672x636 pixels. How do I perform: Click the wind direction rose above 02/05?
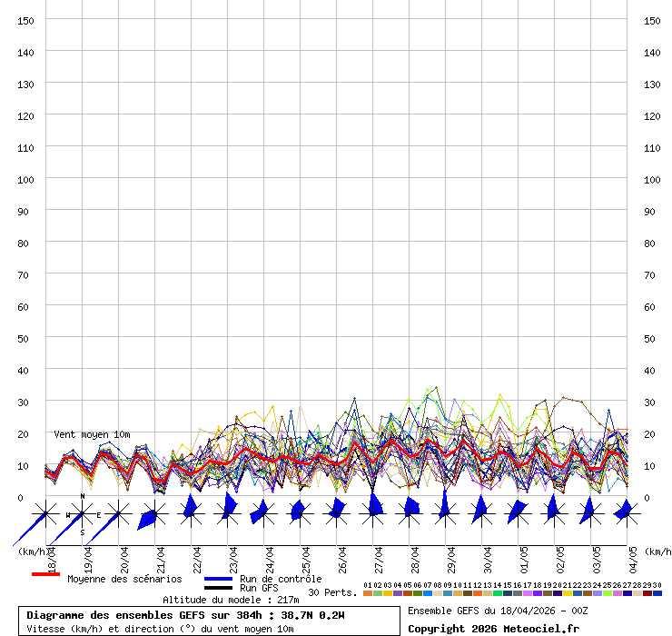pyautogui.click(x=553, y=512)
